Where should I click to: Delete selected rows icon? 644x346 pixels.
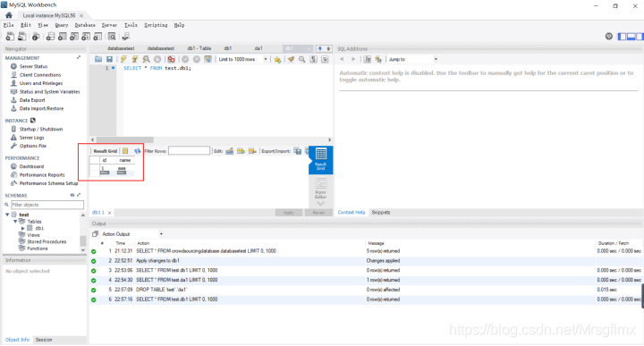tap(252, 151)
